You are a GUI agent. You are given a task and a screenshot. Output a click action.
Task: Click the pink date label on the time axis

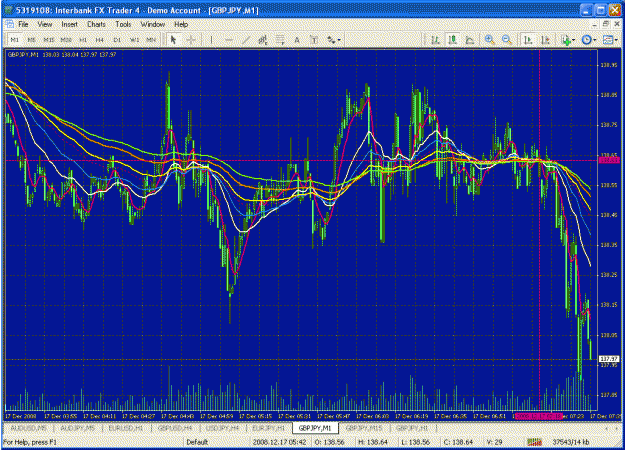pos(539,416)
